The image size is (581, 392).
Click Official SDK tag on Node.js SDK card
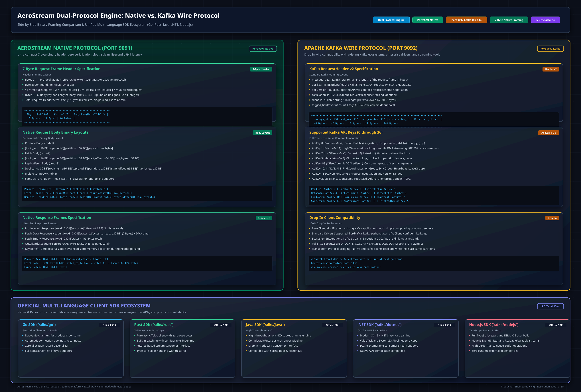coord(556,325)
